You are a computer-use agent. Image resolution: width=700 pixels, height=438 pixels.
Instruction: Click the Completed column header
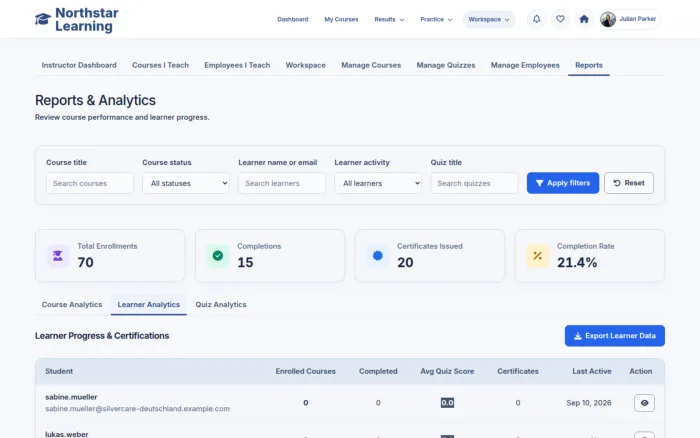click(378, 371)
